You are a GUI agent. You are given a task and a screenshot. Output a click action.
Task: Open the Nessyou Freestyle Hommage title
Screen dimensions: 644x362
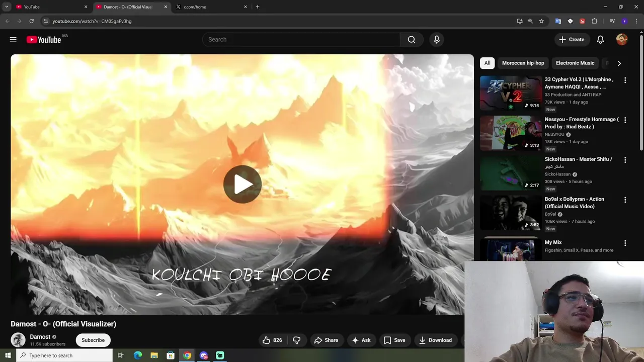tap(582, 123)
